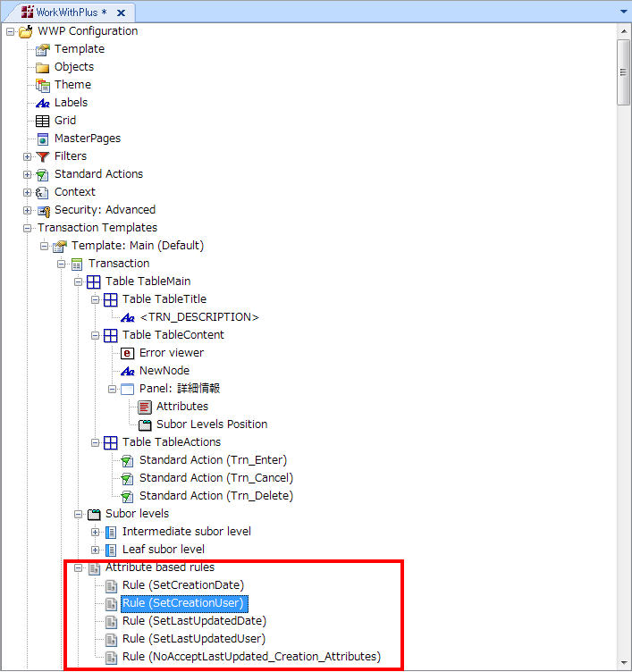This screenshot has height=672, width=632.
Task: Open the document tab list dropdown arrow
Action: pos(624,12)
